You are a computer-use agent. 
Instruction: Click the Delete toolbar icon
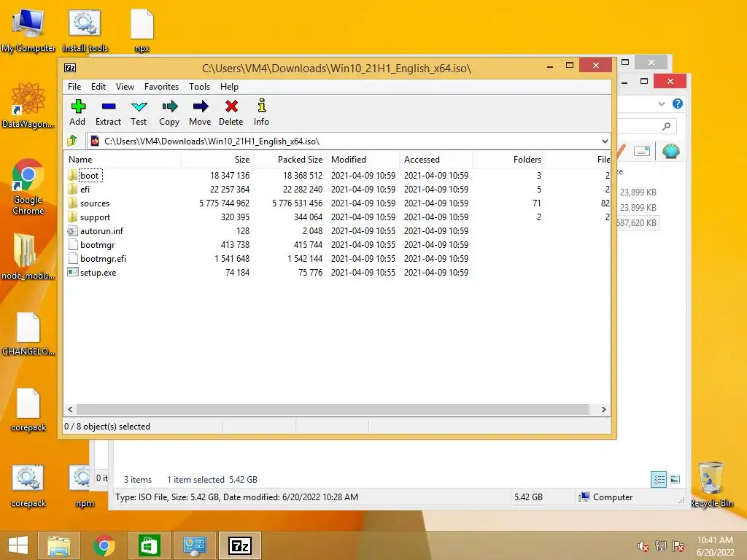pyautogui.click(x=231, y=106)
